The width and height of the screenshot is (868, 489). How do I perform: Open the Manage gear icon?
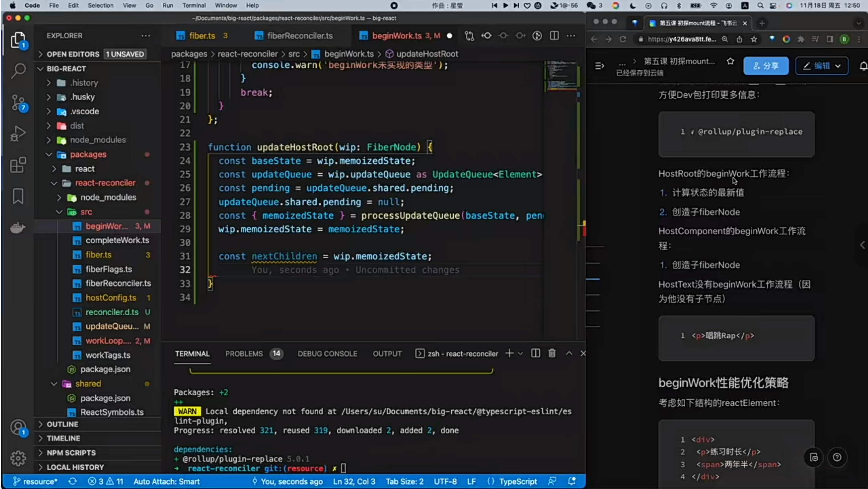tap(18, 458)
